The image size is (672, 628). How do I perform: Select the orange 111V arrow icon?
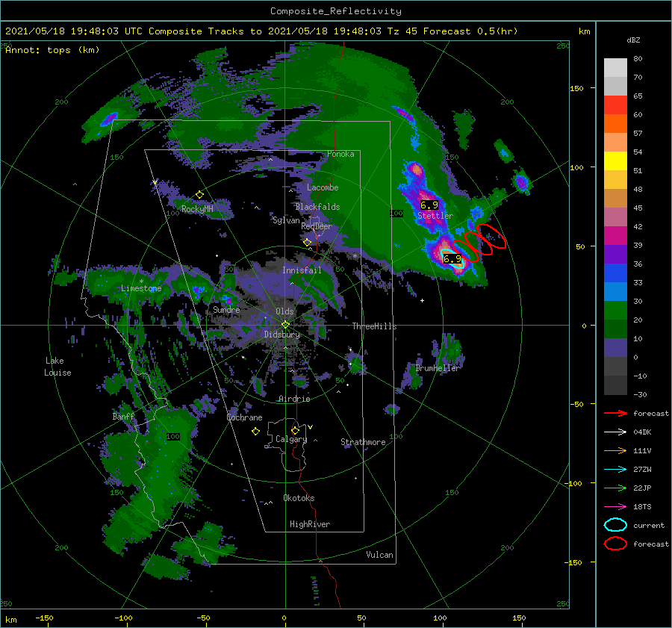615,450
